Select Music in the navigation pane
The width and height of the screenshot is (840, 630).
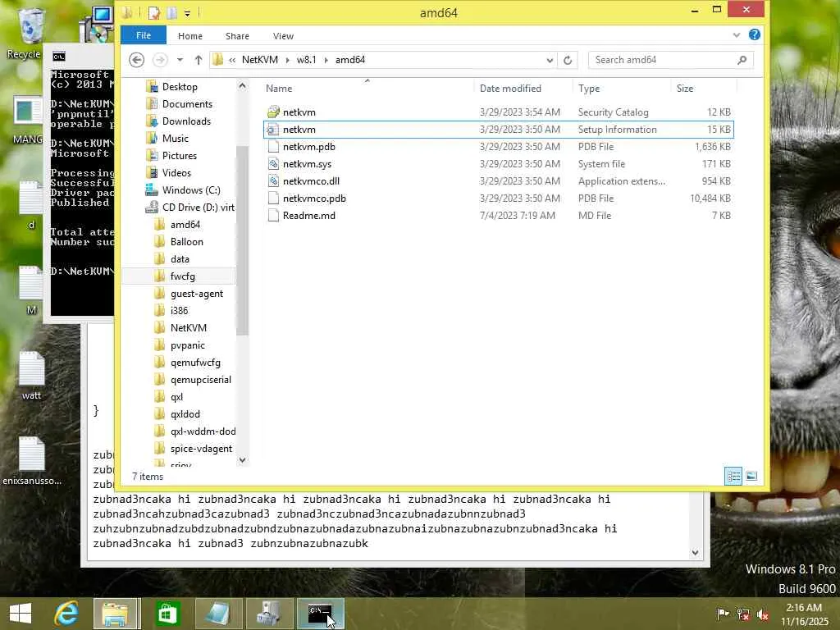176,138
